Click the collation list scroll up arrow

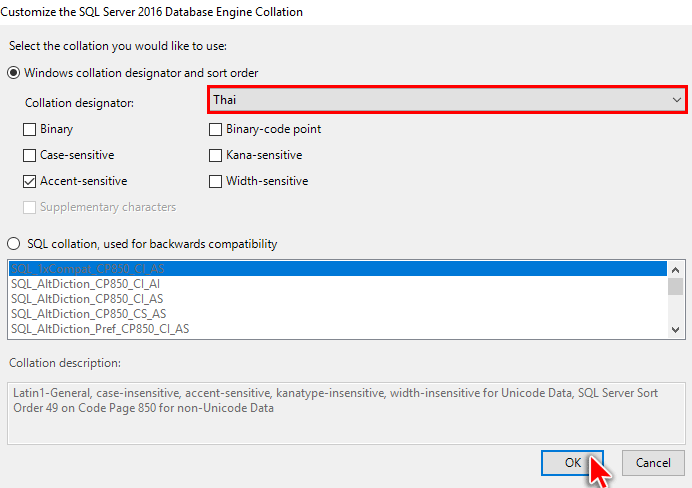click(676, 270)
